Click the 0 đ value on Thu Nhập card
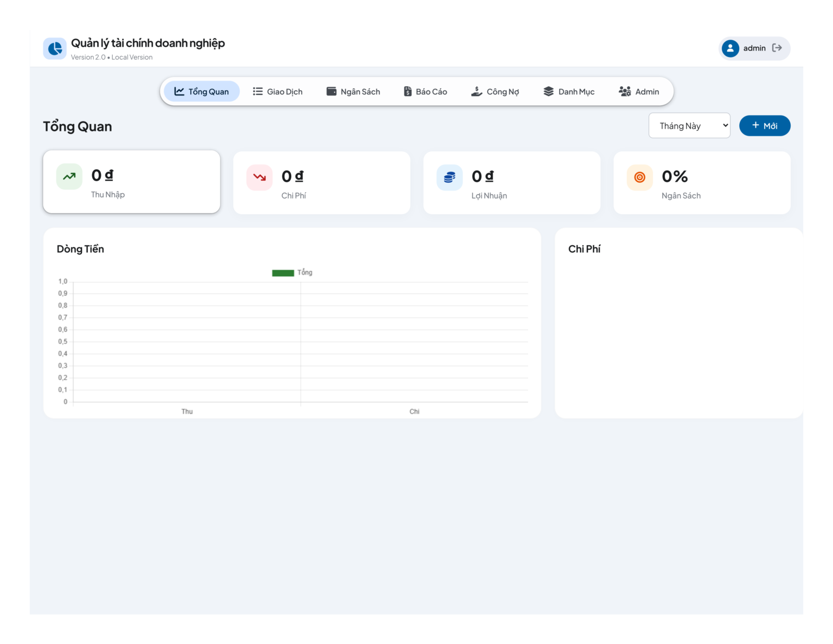Viewport: 833px width, 644px height. 102,175
